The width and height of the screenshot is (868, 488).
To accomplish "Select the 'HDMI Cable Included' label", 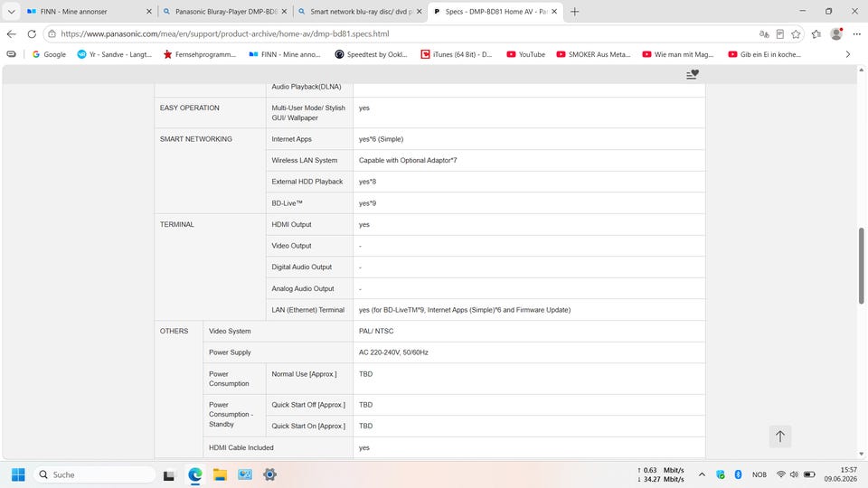I will [241, 447].
